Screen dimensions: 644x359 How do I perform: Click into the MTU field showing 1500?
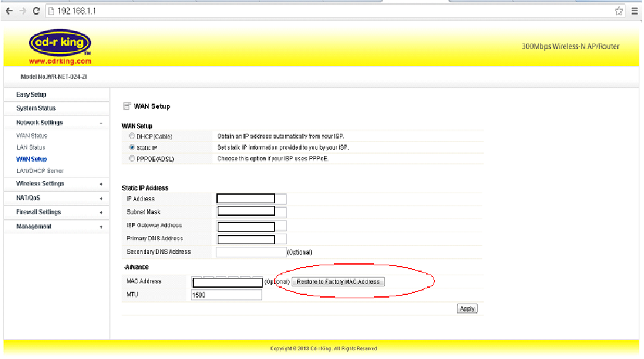(226, 294)
